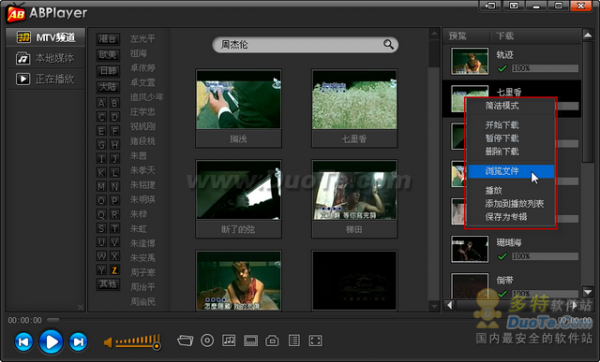Choose artist 左光平 in list
The image size is (600, 362).
coord(142,38)
